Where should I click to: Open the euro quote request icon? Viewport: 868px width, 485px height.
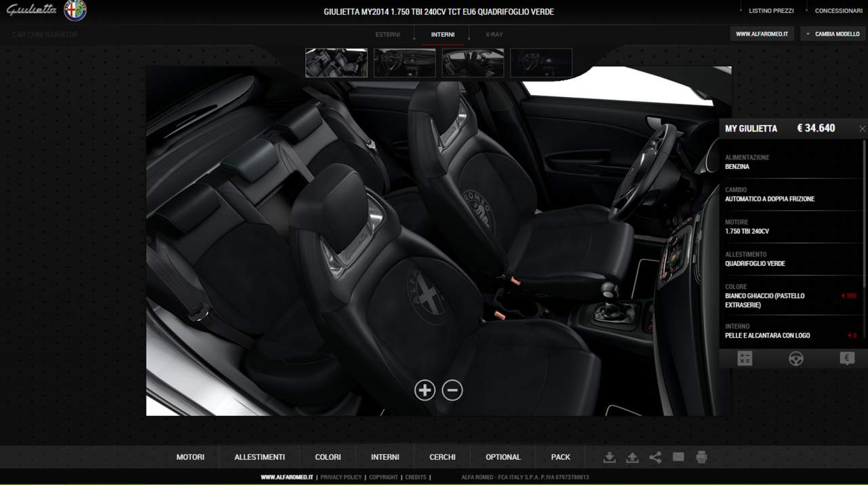point(847,359)
